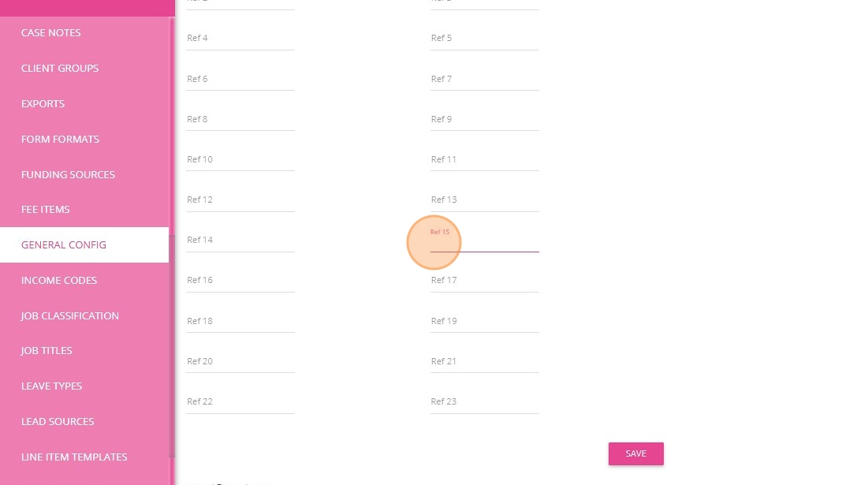868x485 pixels.
Task: Save the general config form
Action: pos(635,453)
